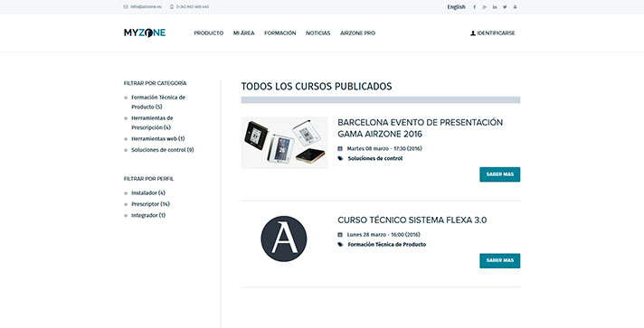The width and height of the screenshot is (644, 328).
Task: Open the MI ÁREA menu
Action: [x=244, y=33]
